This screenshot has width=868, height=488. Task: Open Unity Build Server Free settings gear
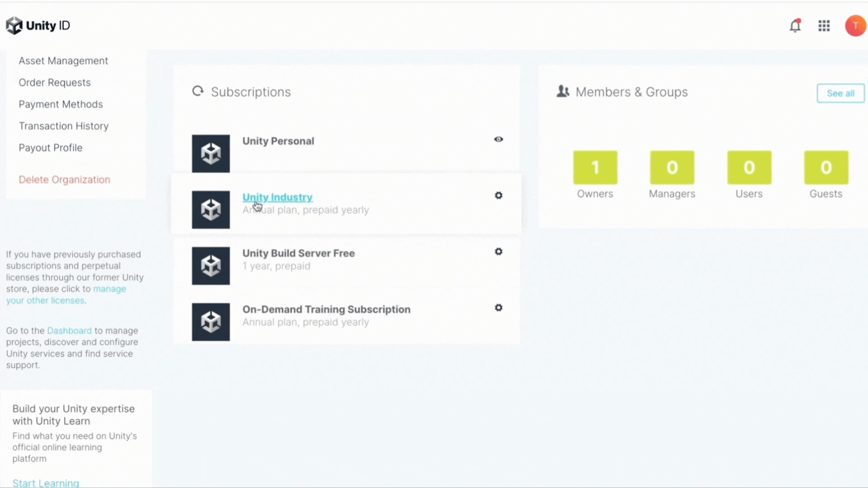[498, 252]
